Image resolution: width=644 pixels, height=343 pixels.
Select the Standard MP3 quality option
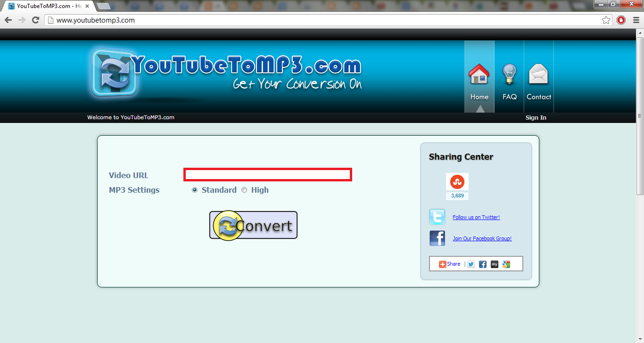click(195, 190)
